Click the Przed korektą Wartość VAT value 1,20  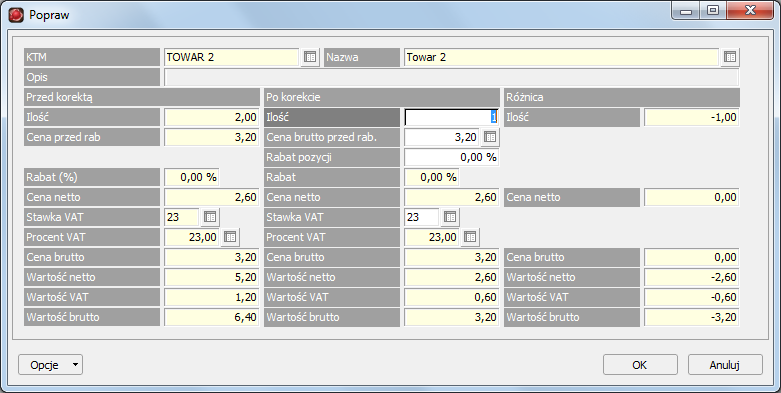tap(212, 297)
